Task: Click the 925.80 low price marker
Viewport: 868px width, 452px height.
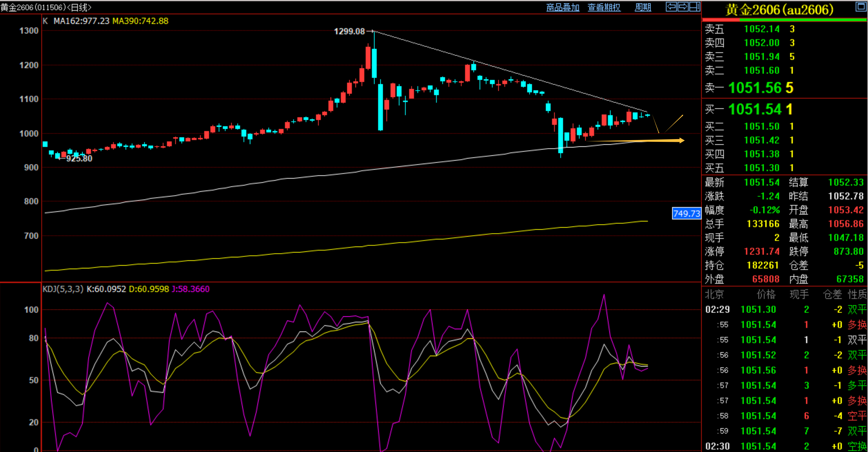Action: (79, 158)
